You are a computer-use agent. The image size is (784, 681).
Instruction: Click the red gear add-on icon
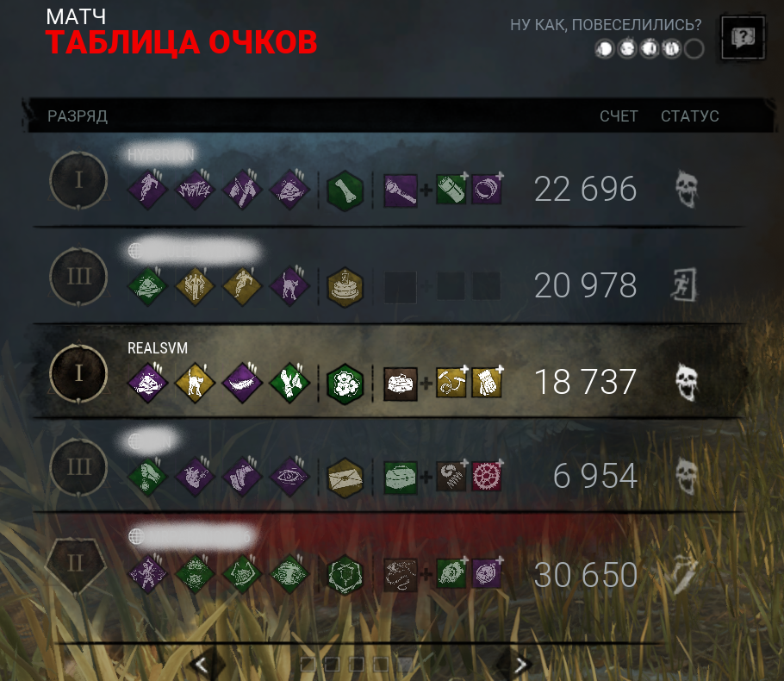[487, 477]
